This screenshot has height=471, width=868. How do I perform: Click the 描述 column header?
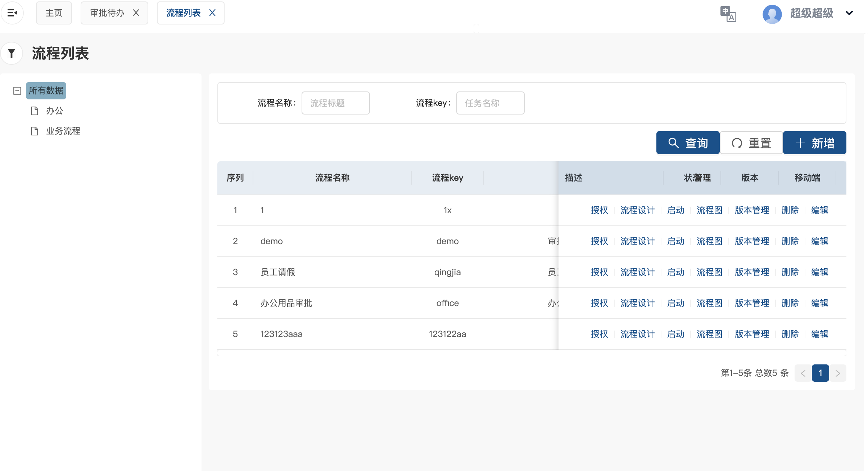click(x=574, y=178)
